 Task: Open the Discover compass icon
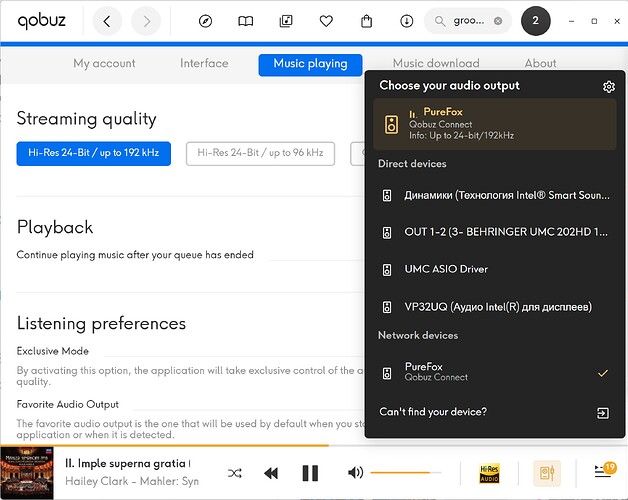pyautogui.click(x=206, y=21)
